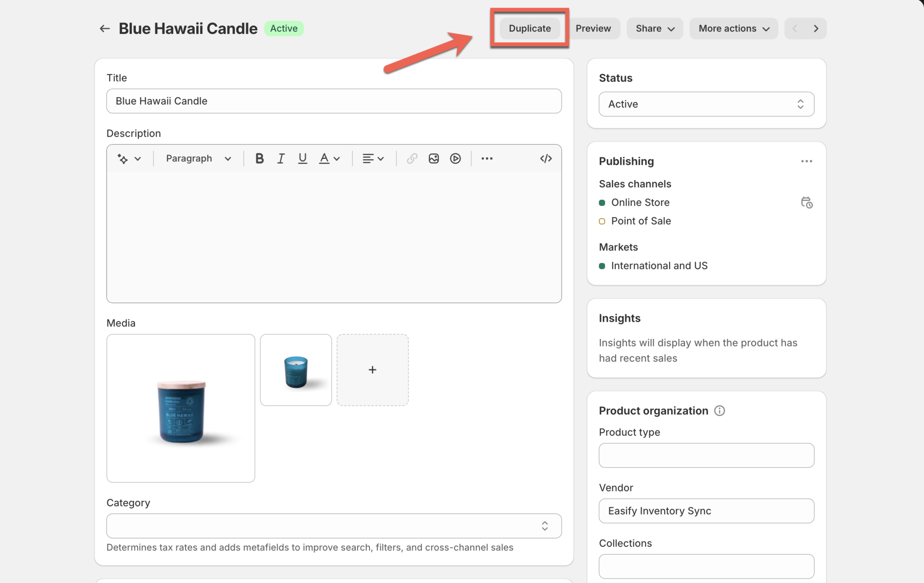Select the small lit candle thumbnail
Screen dimensions: 924x583
(x=296, y=370)
